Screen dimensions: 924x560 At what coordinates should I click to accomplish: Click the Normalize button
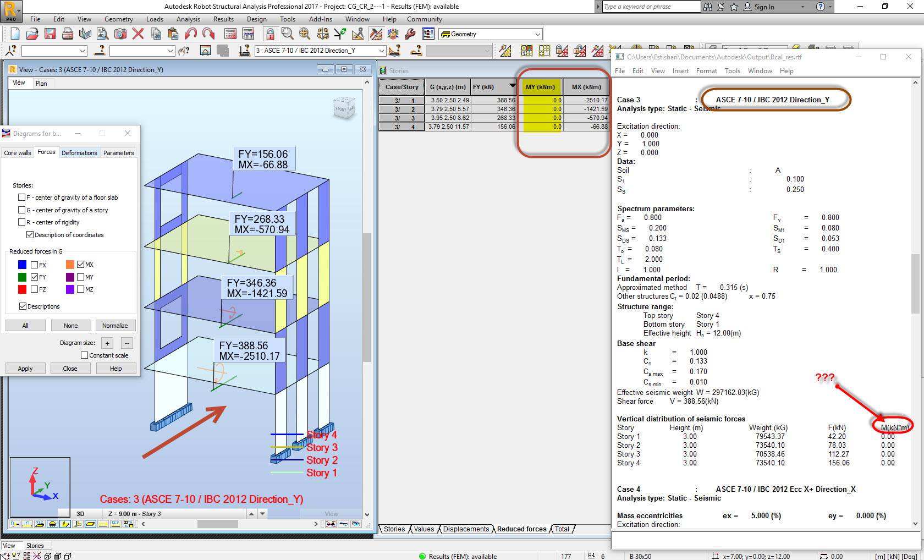tap(115, 326)
